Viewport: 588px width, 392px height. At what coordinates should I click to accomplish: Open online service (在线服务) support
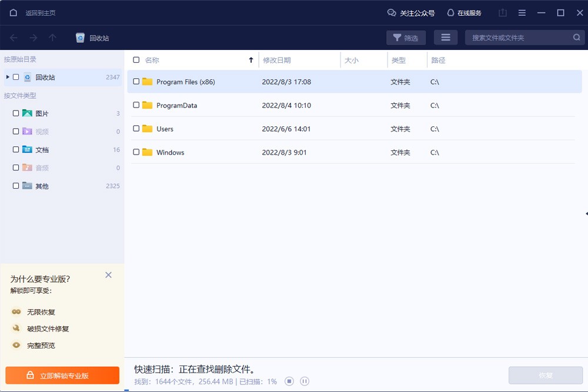pos(450,13)
